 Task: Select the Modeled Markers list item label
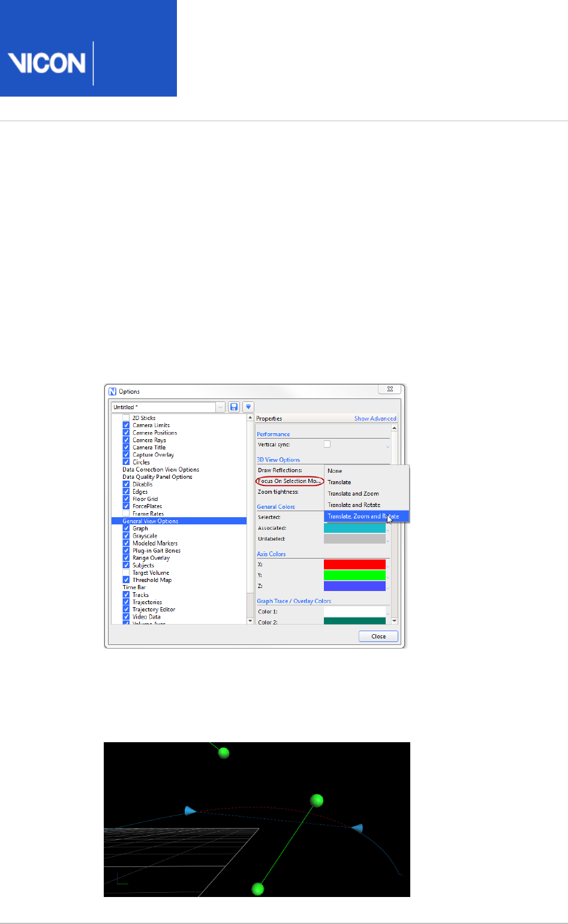155,543
